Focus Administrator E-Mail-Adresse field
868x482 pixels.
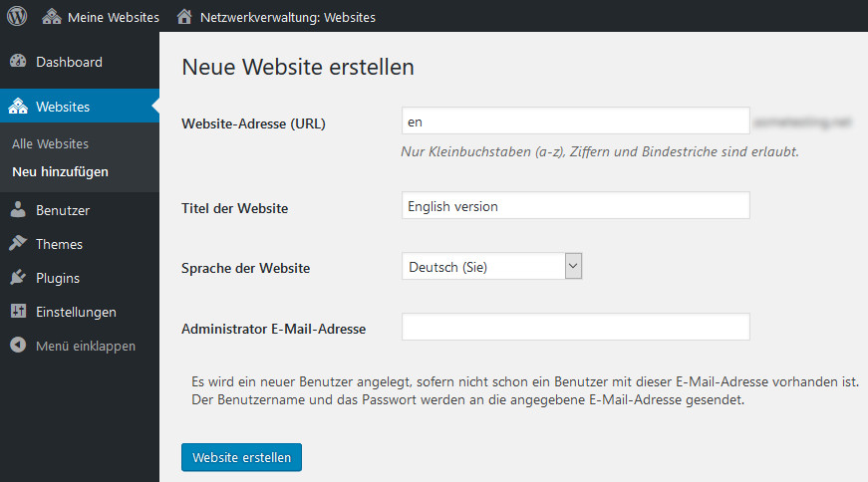[576, 327]
